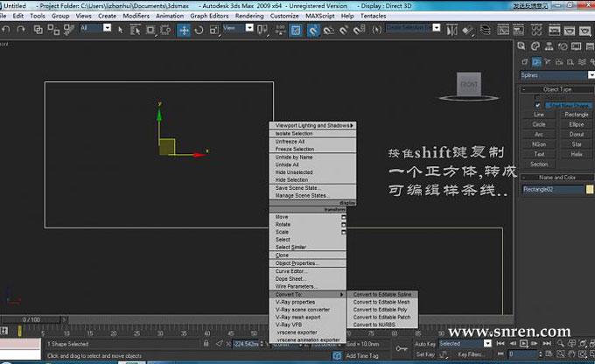This screenshot has width=595, height=364.
Task: Click the Rectangle02 name field
Action: pos(552,189)
